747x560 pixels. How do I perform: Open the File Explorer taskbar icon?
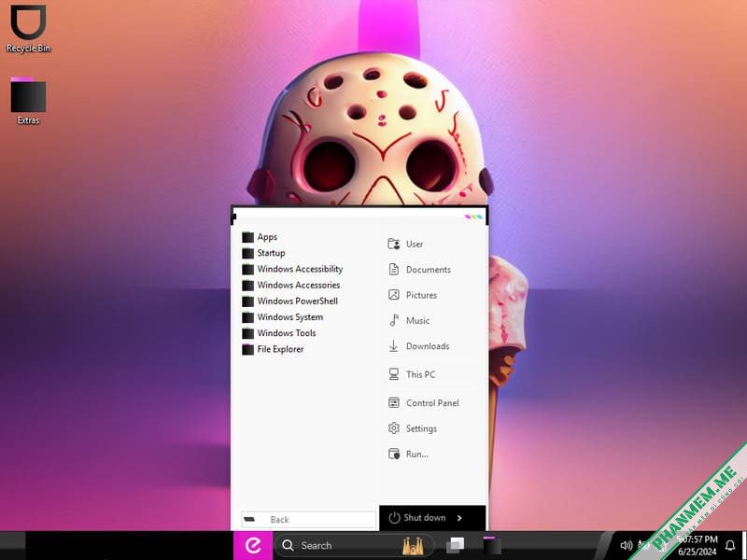coord(492,545)
